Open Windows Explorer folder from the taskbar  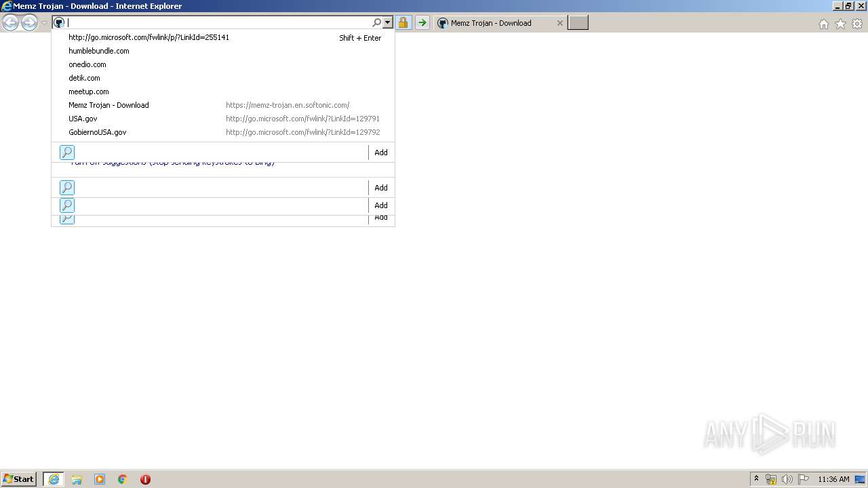click(77, 479)
